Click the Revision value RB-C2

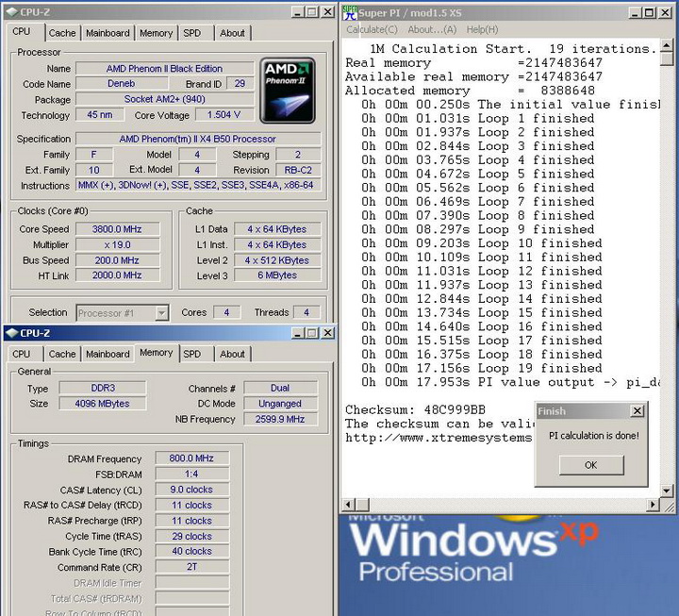(298, 170)
